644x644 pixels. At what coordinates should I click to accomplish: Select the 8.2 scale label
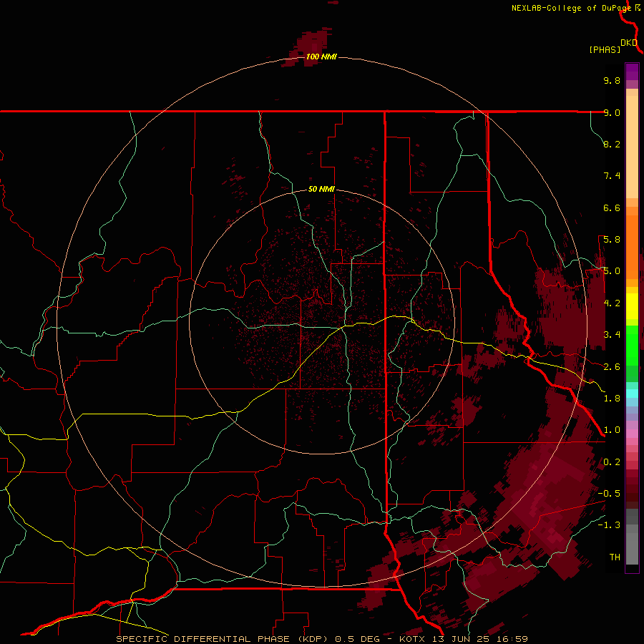coord(612,144)
